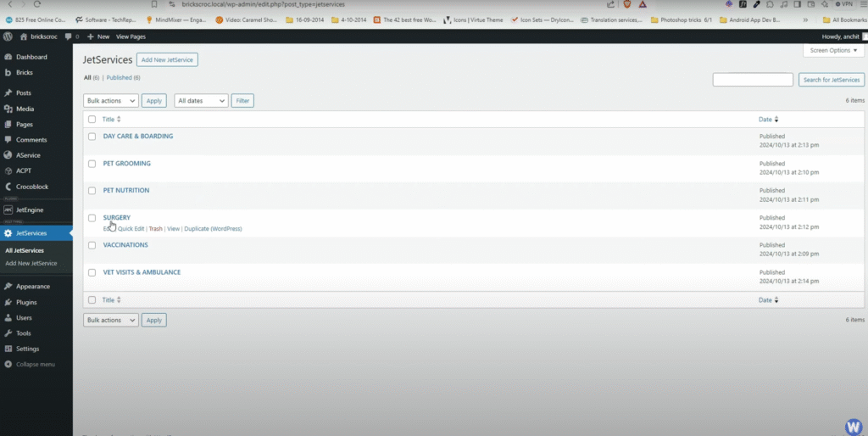
Task: Click the Pages sidebar icon
Action: [x=8, y=125]
